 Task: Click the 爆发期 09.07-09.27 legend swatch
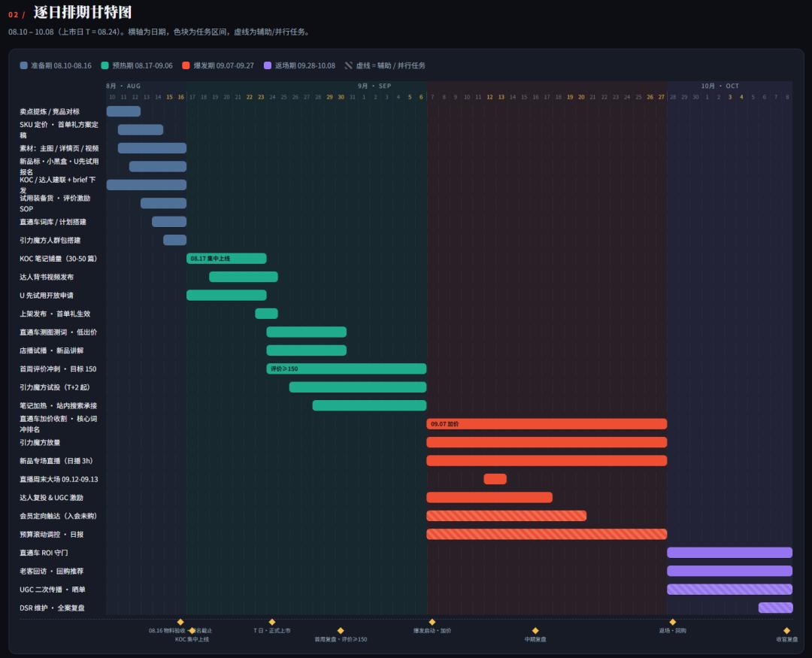[x=186, y=65]
